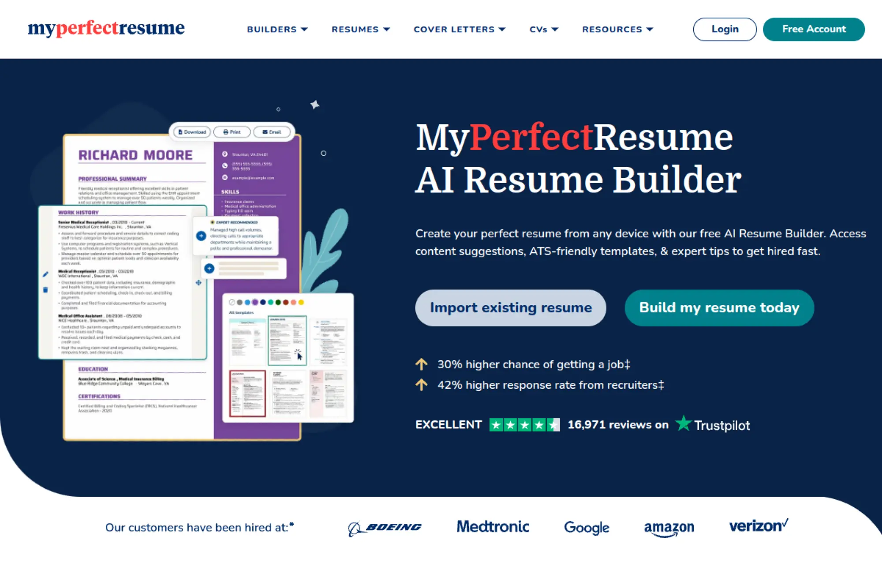Click Build my resume today button
The image size is (882, 588).
(719, 307)
